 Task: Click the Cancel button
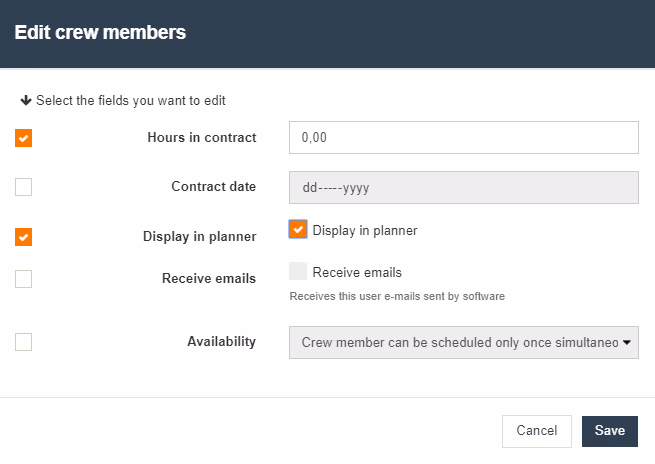pos(537,431)
